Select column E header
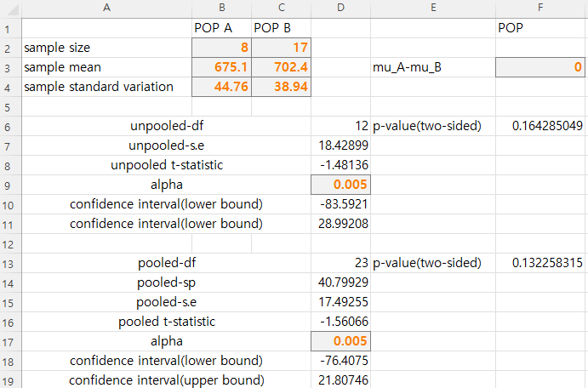The width and height of the screenshot is (588, 388). (x=433, y=8)
